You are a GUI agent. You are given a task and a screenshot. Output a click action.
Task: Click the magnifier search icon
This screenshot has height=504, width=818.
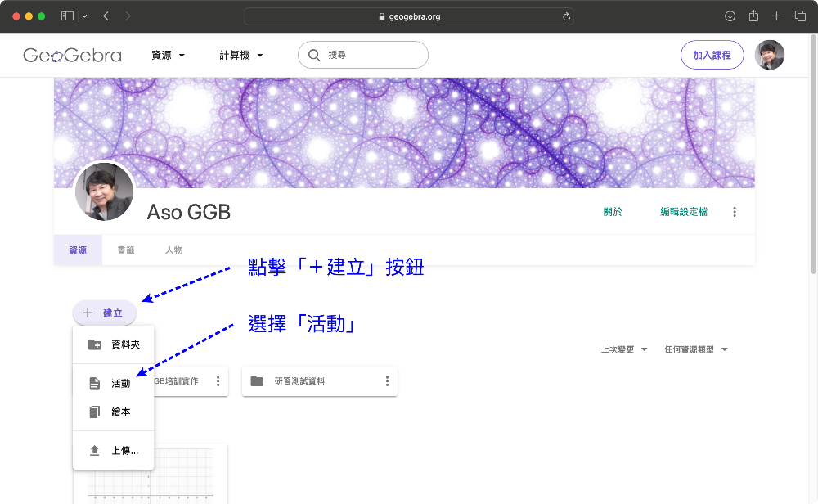(x=314, y=55)
